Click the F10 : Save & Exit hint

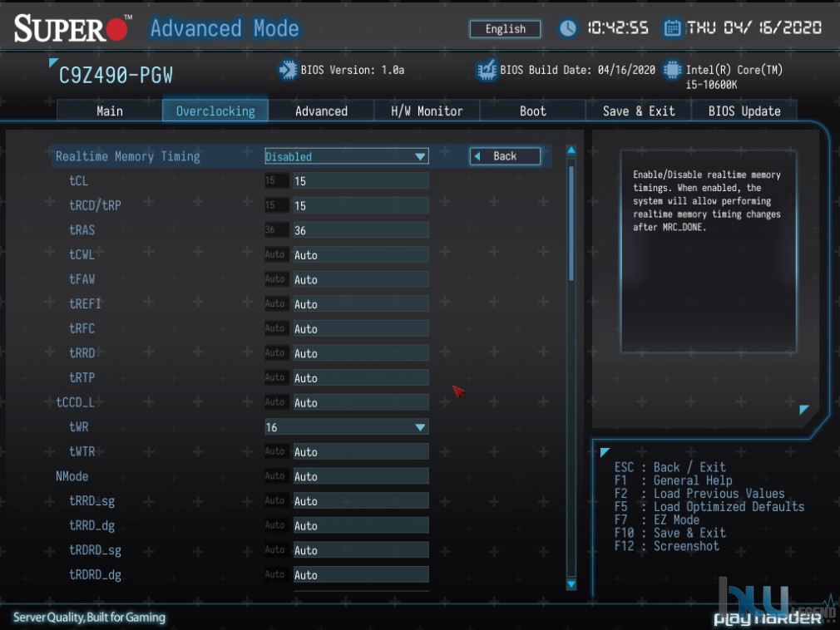670,533
